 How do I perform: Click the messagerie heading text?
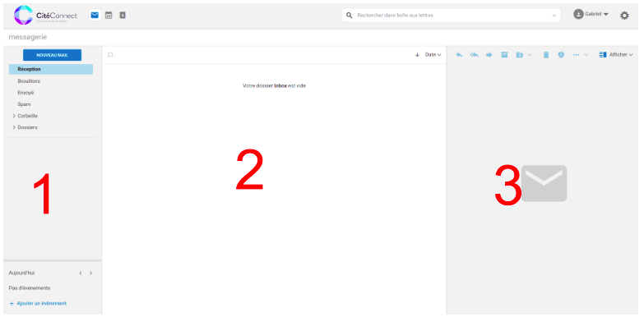coord(27,37)
